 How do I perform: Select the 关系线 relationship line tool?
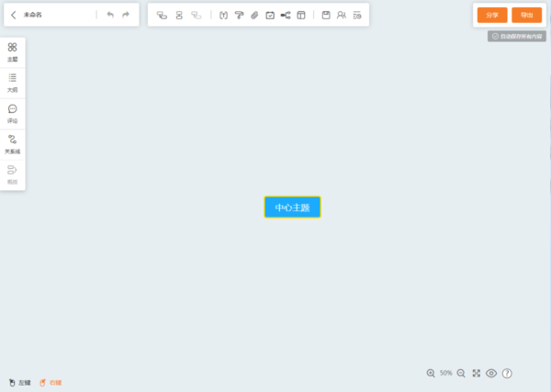coord(13,145)
